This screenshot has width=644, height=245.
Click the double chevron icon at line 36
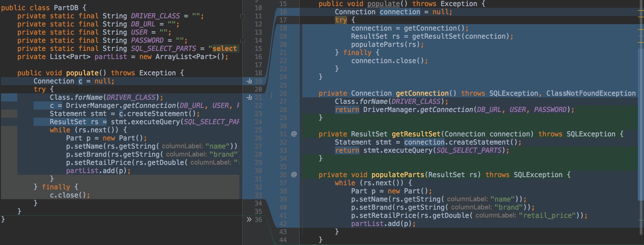click(249, 220)
